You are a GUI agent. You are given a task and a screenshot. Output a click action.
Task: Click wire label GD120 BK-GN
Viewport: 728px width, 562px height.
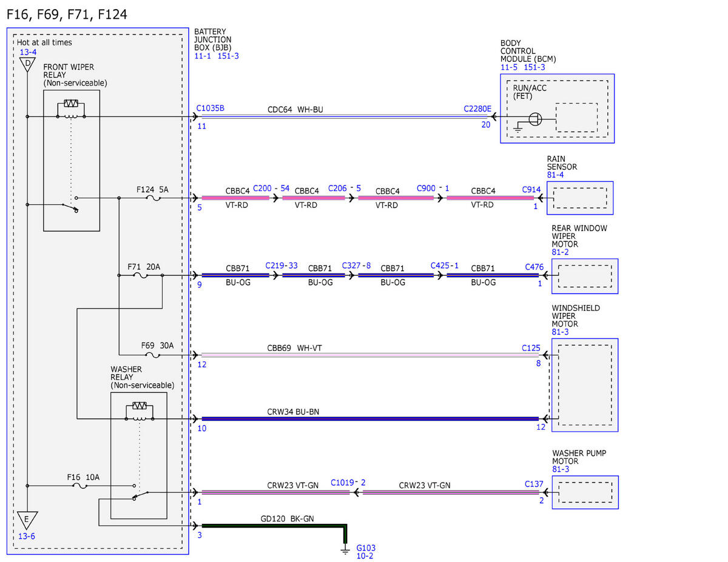point(288,518)
